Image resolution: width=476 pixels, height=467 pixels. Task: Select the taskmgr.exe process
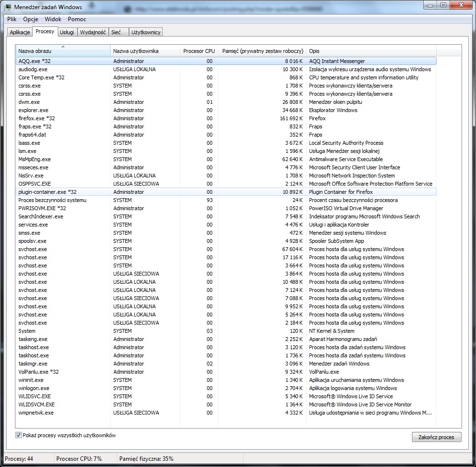point(226,364)
